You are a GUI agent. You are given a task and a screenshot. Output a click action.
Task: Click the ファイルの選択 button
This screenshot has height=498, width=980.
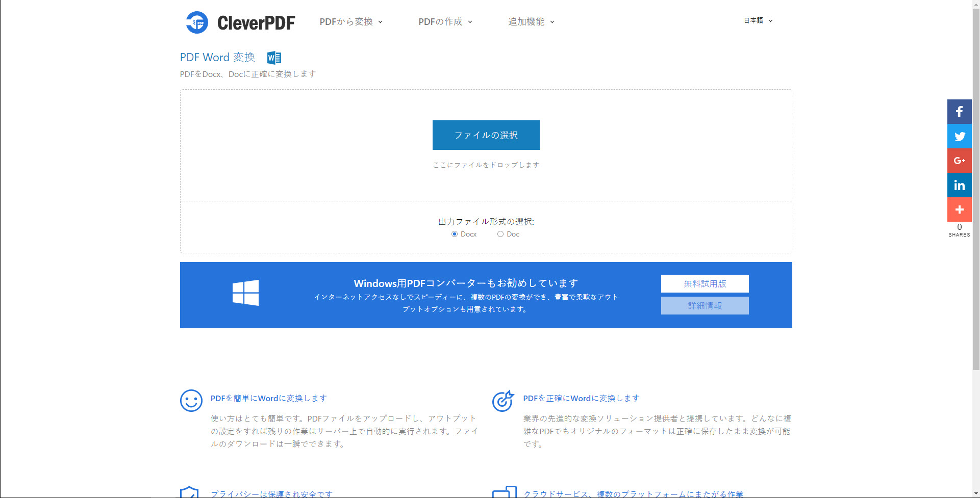(486, 135)
